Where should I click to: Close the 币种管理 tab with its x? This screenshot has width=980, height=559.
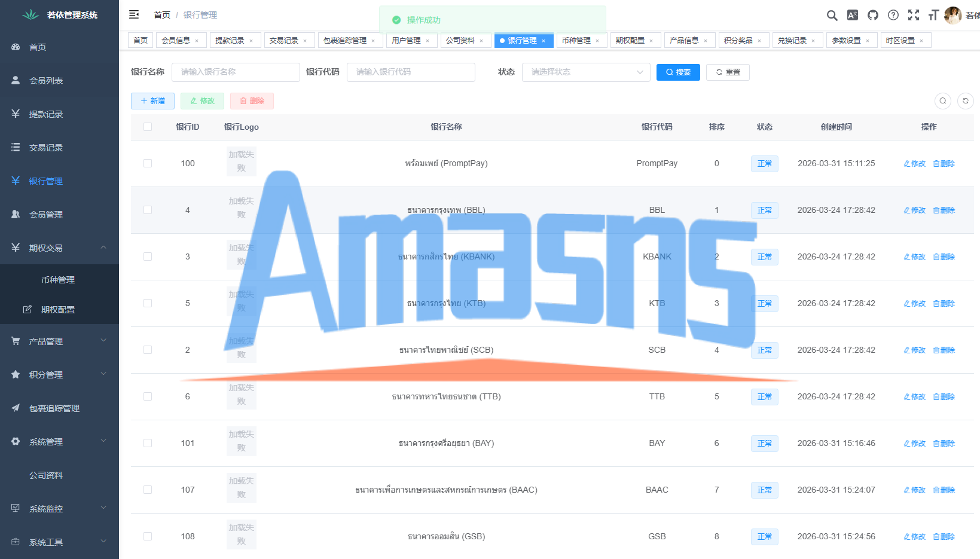[597, 41]
